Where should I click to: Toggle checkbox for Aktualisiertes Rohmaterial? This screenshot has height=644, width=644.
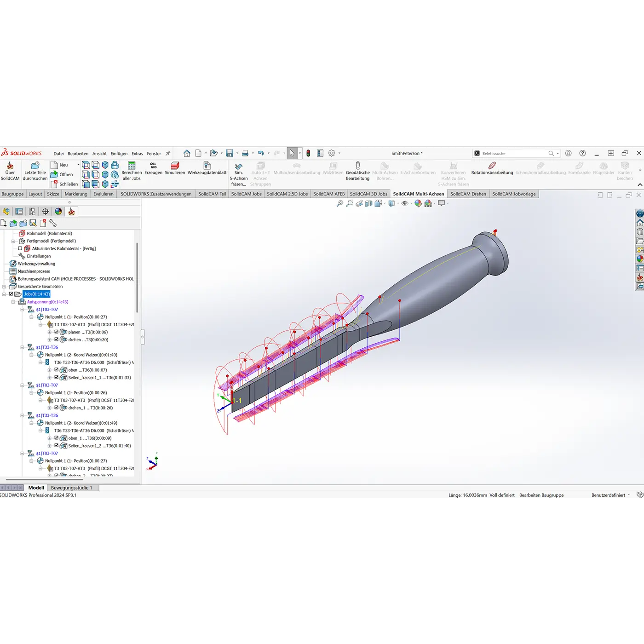(x=20, y=248)
